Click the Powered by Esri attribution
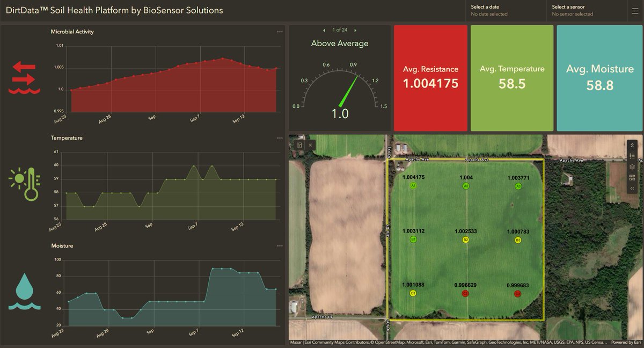This screenshot has height=348, width=644. pyautogui.click(x=626, y=342)
